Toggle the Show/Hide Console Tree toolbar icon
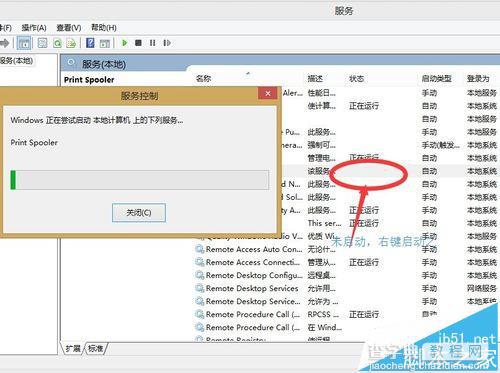The image size is (500, 373). point(24,43)
